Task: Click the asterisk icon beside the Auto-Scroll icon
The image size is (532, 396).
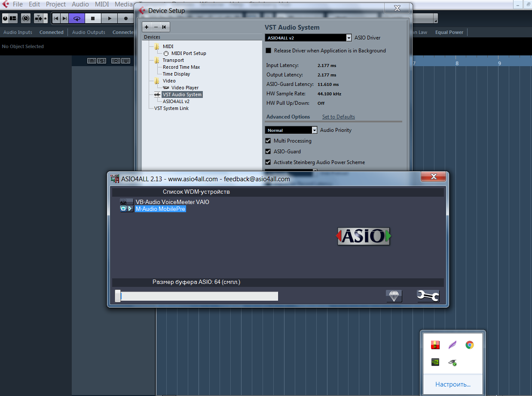Action: coord(46,19)
